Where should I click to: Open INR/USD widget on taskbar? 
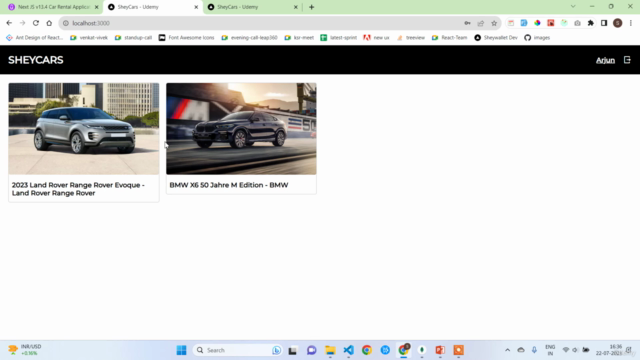24,350
